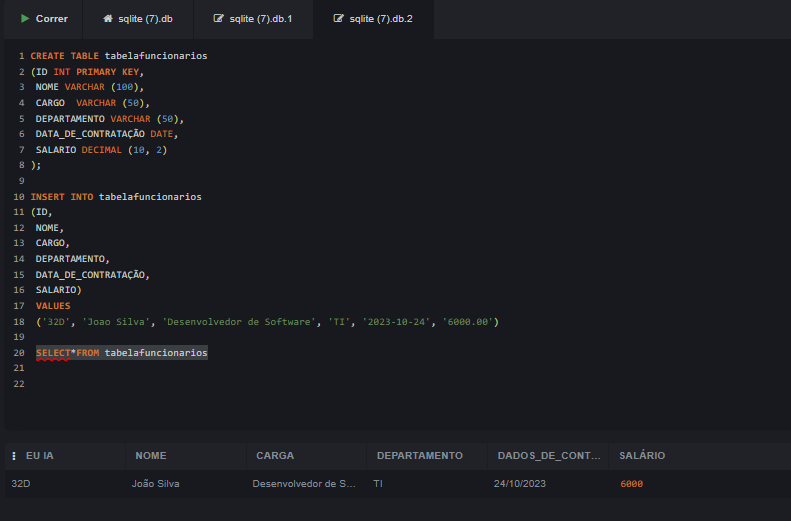
Task: Click the 'DEPARTAMENTO VARCHAR (50),' code line
Action: (x=110, y=119)
